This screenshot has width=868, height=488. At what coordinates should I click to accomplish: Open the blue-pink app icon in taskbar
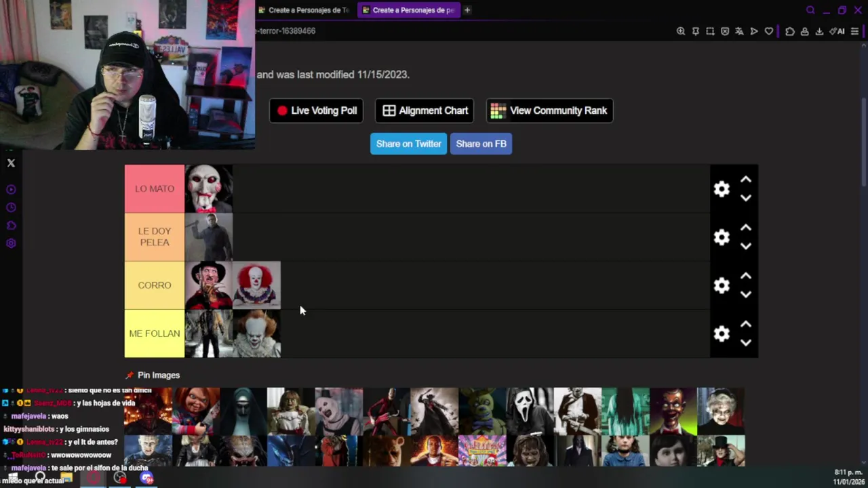147,478
